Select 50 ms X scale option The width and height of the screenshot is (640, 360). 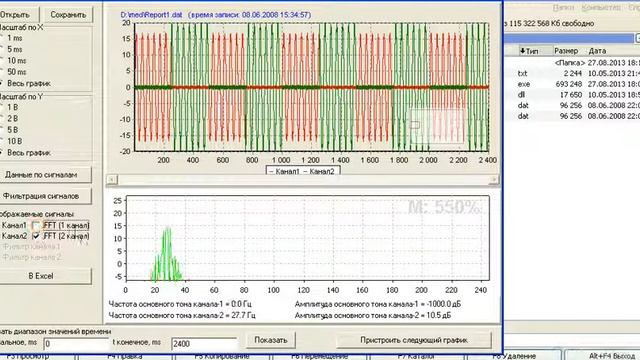point(13,72)
